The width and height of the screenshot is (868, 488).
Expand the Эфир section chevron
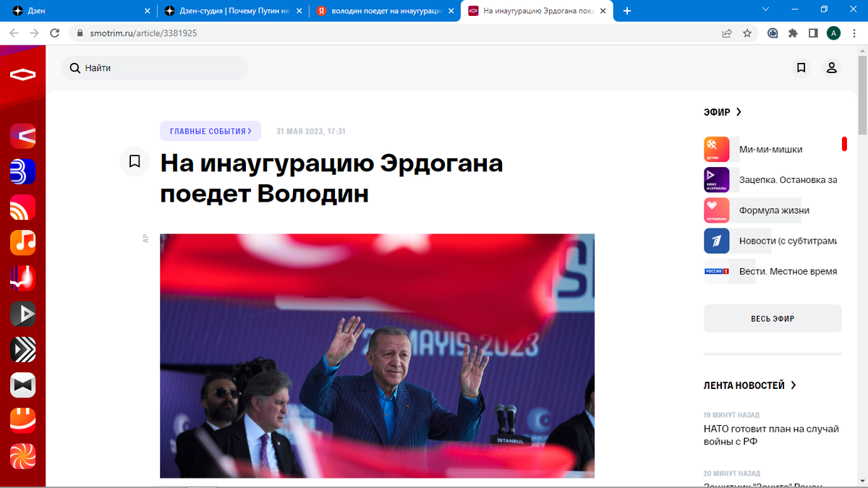(739, 112)
